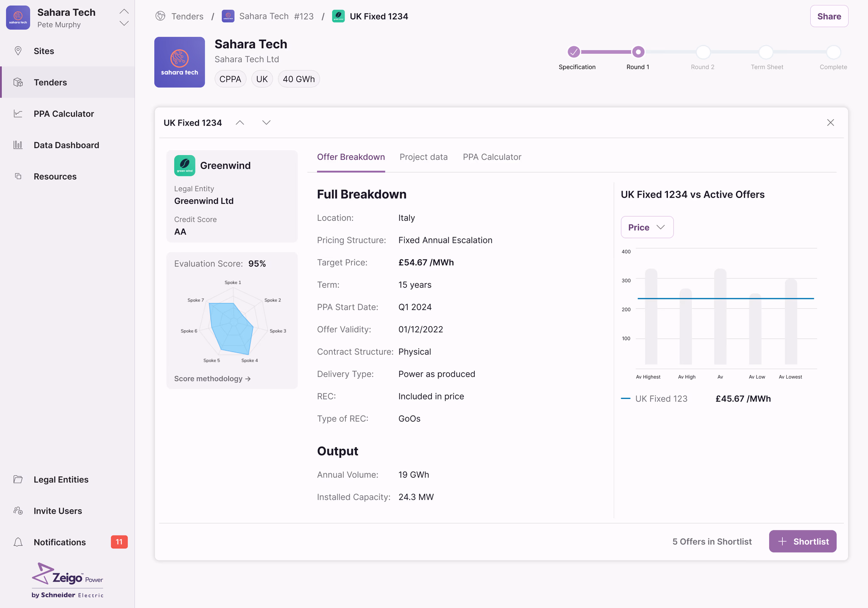Viewport: 868px width, 608px height.
Task: Click the Greenwind Ltd legal entity text
Action: [204, 201]
